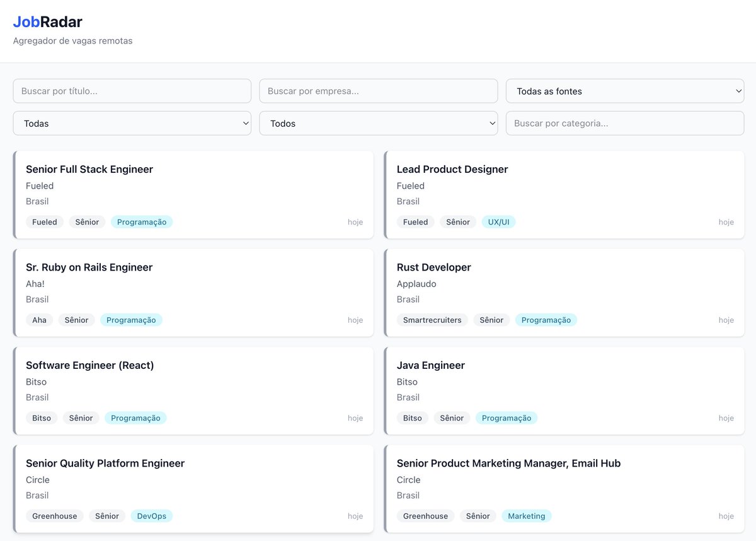Focus the 'Buscar por título' search field
This screenshot has width=756, height=541.
(132, 91)
